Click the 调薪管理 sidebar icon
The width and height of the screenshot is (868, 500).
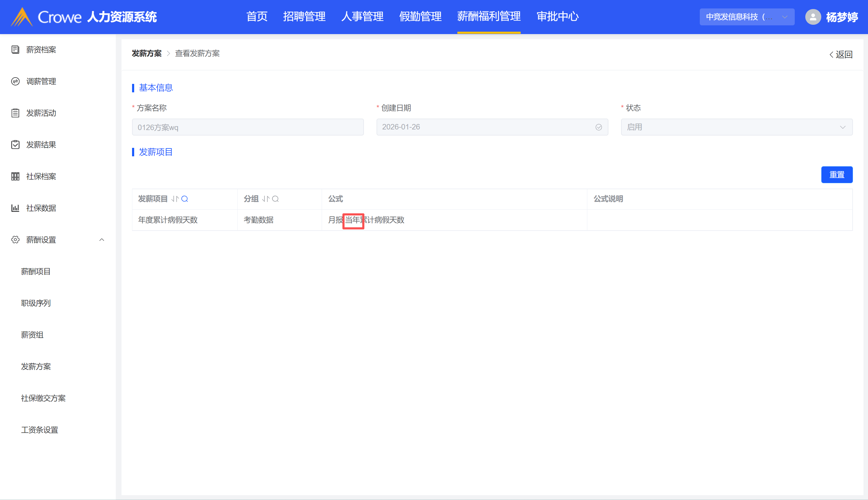15,81
